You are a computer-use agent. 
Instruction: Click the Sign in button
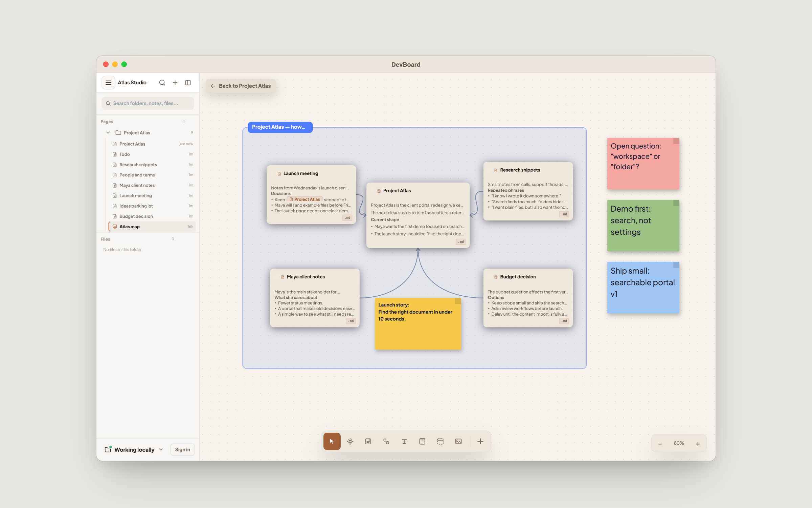182,449
